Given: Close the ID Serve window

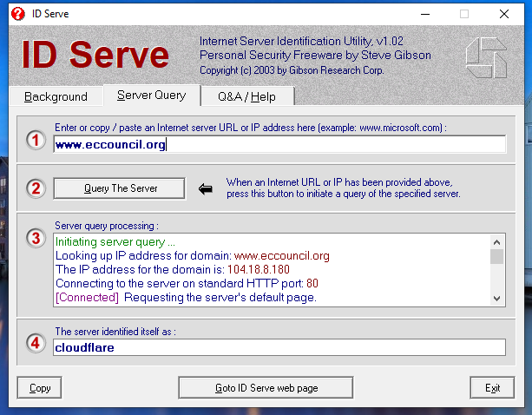Looking at the screenshot, I should coord(504,14).
